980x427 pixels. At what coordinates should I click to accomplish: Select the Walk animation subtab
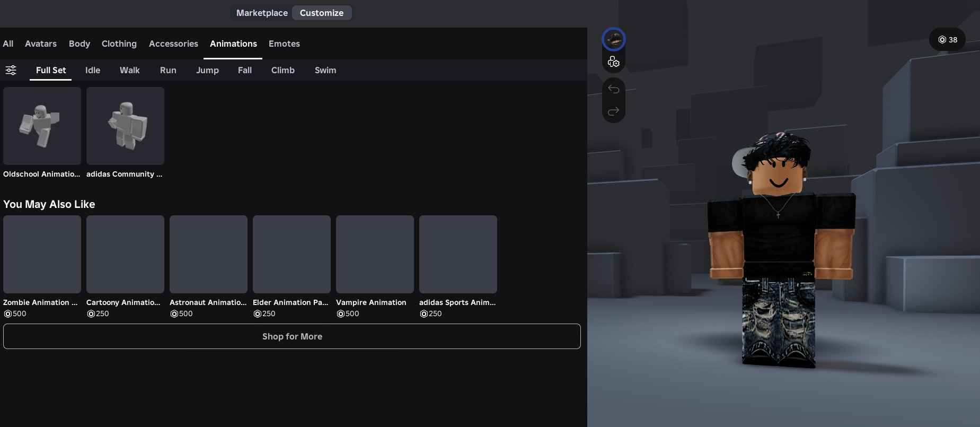(x=130, y=70)
